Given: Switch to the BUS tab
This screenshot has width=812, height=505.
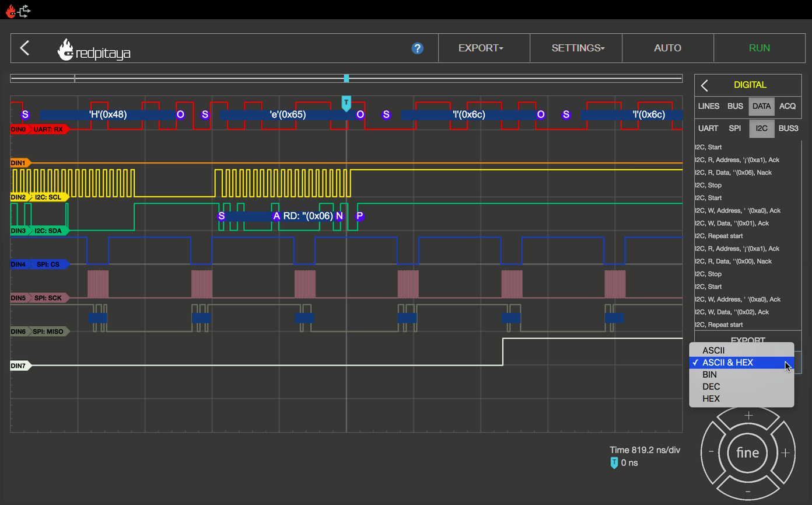Looking at the screenshot, I should coord(735,106).
